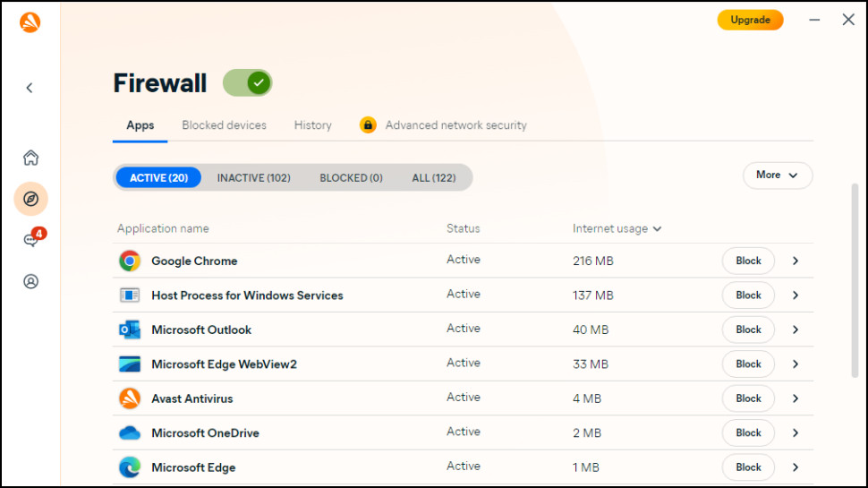Screen dimensions: 868x488
Task: Expand Microsoft Edge row chevron
Action: 796,467
